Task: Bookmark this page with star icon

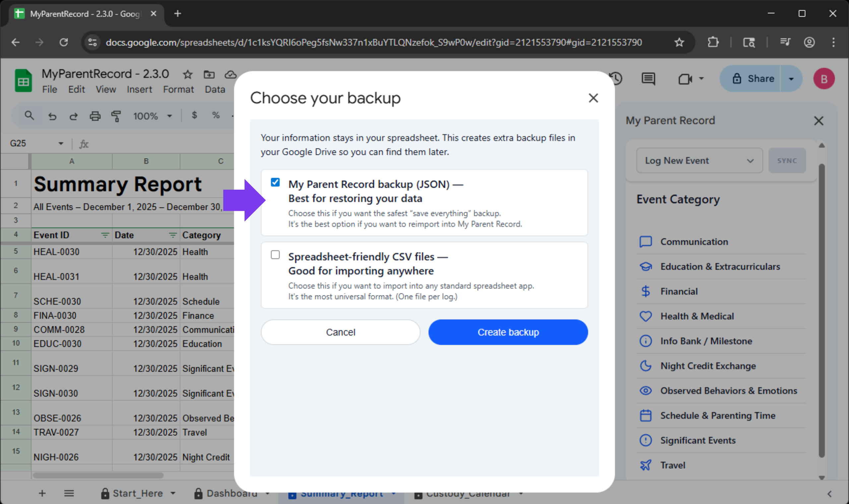Action: tap(679, 42)
